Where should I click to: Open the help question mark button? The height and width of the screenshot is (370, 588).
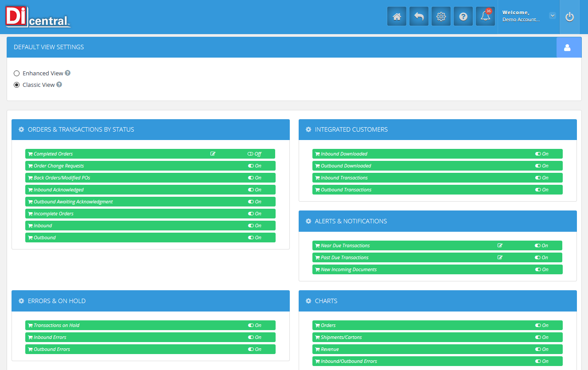click(463, 16)
